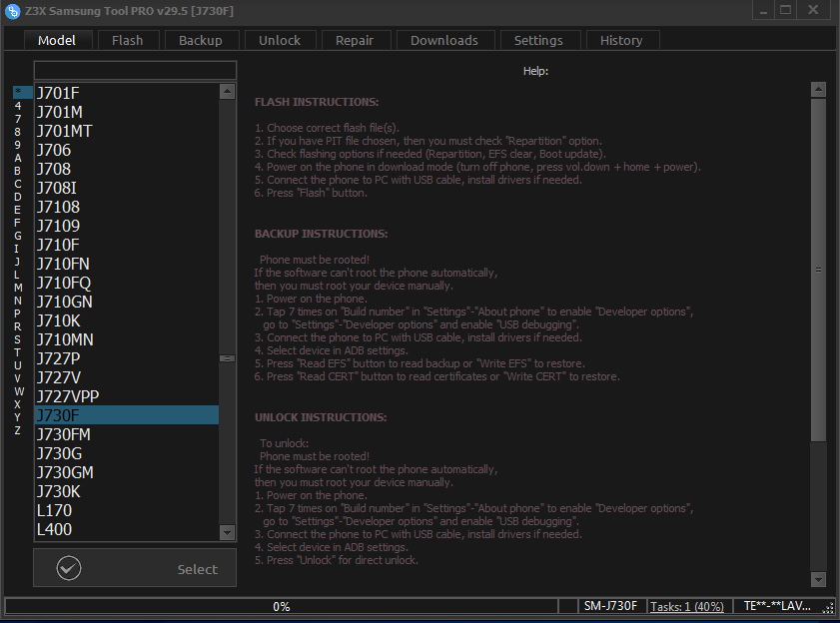This screenshot has width=840, height=623.
Task: Click the Select button with checkmark
Action: coord(135,568)
